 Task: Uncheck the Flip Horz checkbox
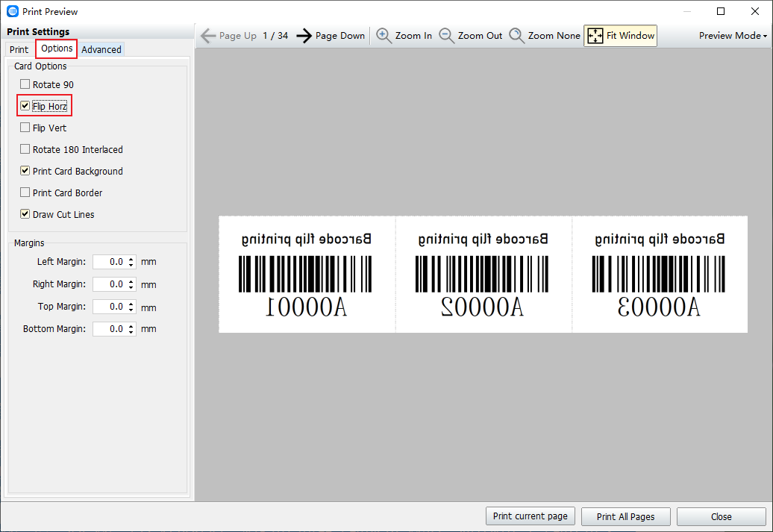25,105
